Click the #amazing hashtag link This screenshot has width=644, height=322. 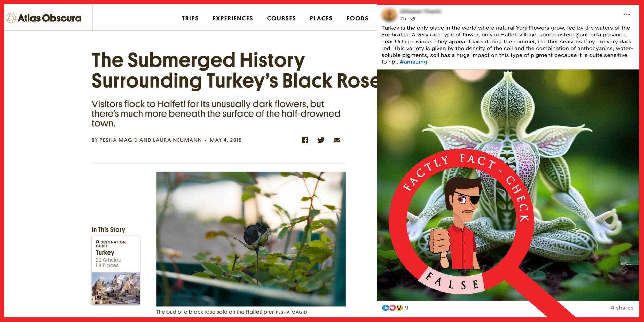click(413, 62)
